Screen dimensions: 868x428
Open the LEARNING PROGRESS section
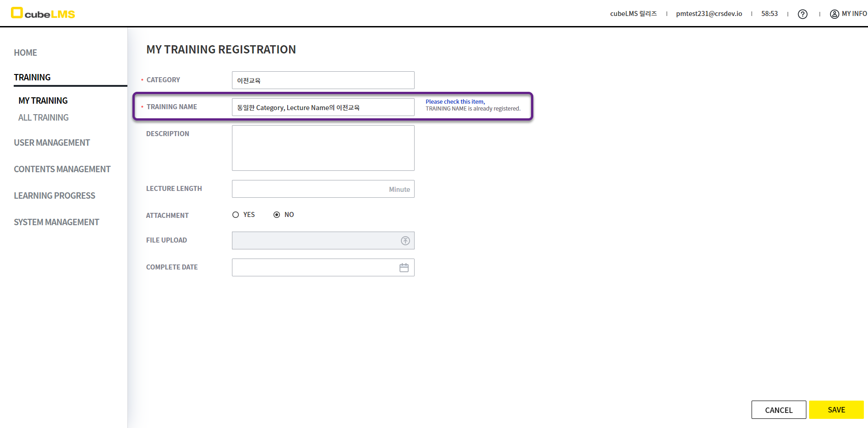(x=54, y=196)
